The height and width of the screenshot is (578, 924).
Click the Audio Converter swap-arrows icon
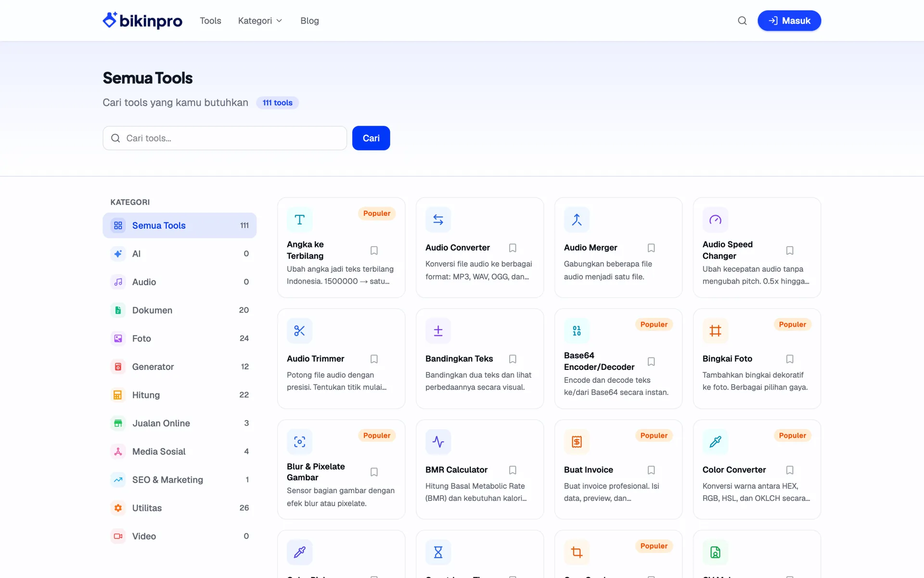438,220
